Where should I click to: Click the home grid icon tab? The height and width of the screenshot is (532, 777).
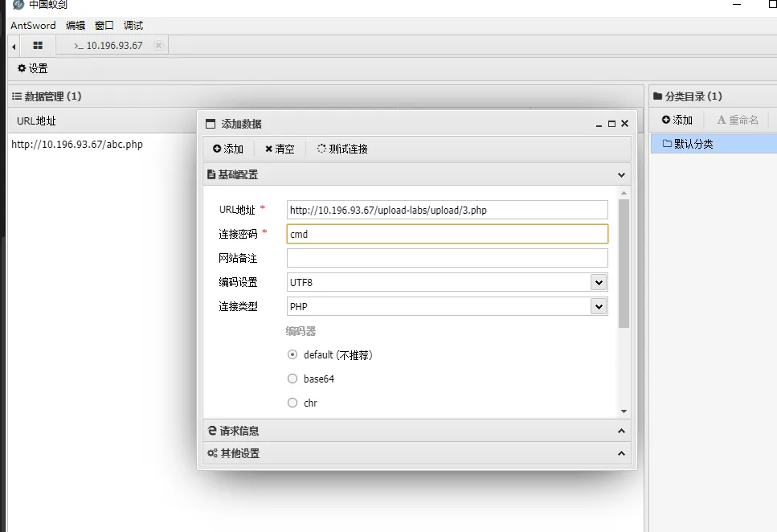pyautogui.click(x=38, y=46)
